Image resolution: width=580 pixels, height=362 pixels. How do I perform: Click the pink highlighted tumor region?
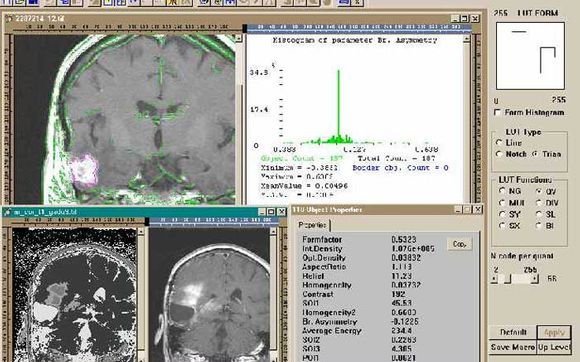tap(84, 170)
